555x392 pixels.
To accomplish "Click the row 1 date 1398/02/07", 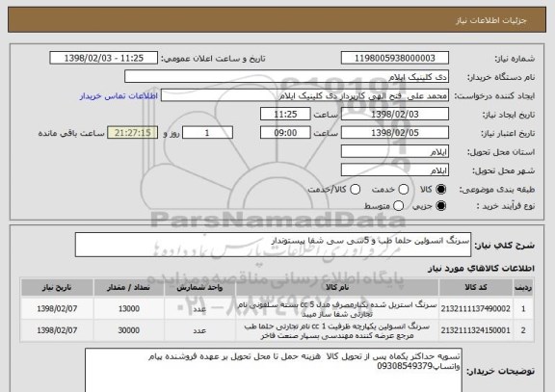I will coord(57,308).
